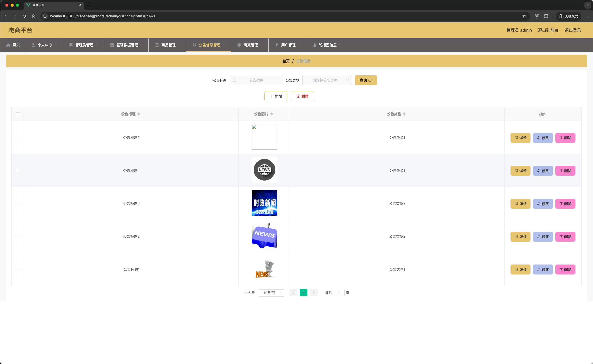
Task: Check the box for 公告标题4 row
Action: point(17,171)
